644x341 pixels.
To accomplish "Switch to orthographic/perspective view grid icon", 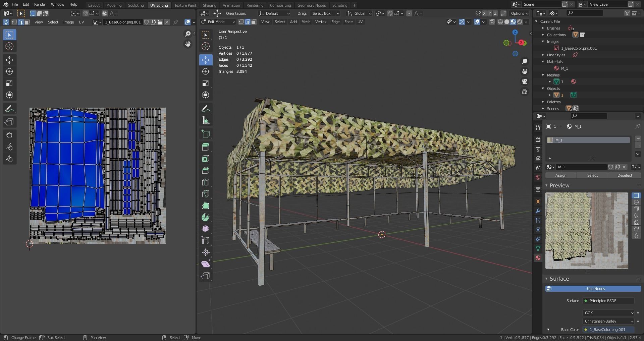I will 525,92.
